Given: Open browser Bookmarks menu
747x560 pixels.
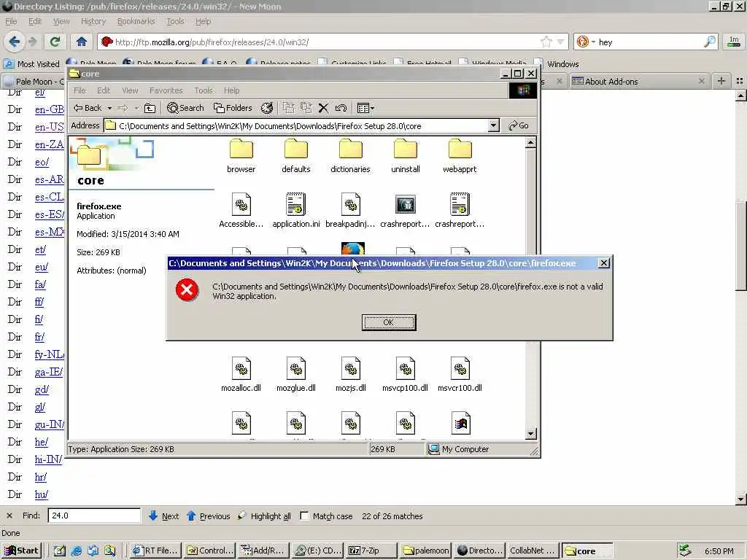Looking at the screenshot, I should [136, 21].
